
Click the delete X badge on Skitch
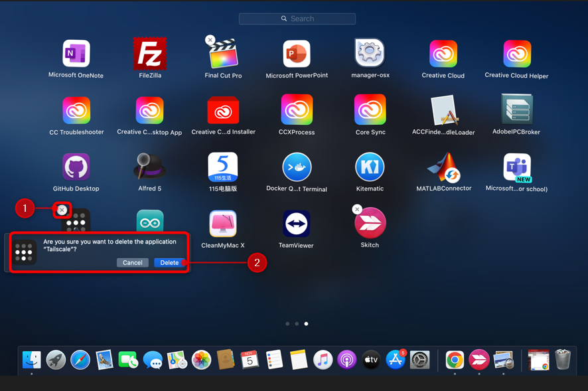coord(357,210)
